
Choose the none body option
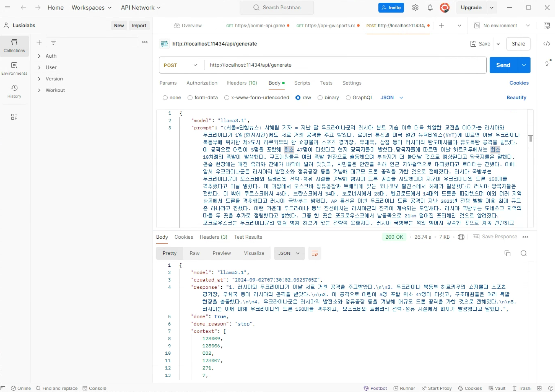click(165, 98)
